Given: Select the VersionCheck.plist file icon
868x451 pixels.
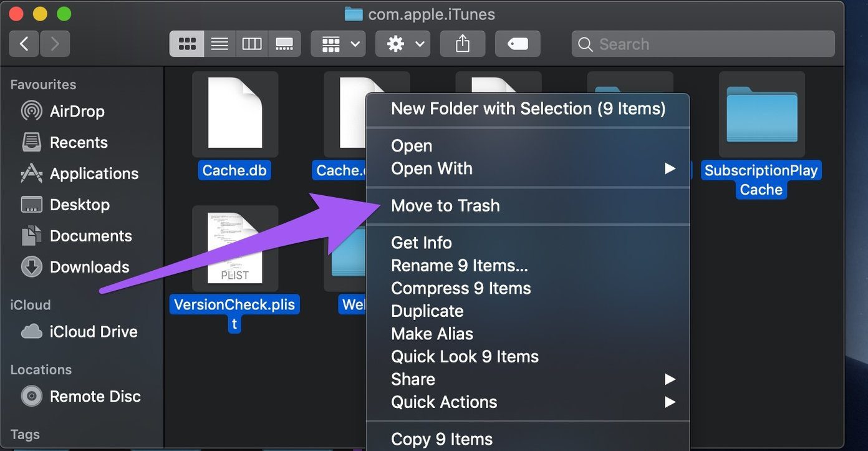Looking at the screenshot, I should click(x=235, y=248).
